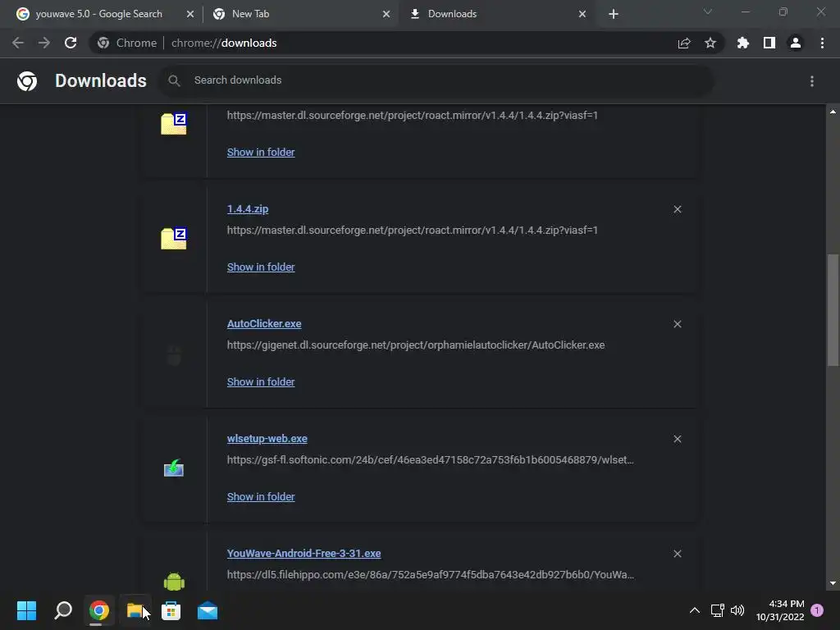Open File Explorer from the taskbar

tap(135, 610)
